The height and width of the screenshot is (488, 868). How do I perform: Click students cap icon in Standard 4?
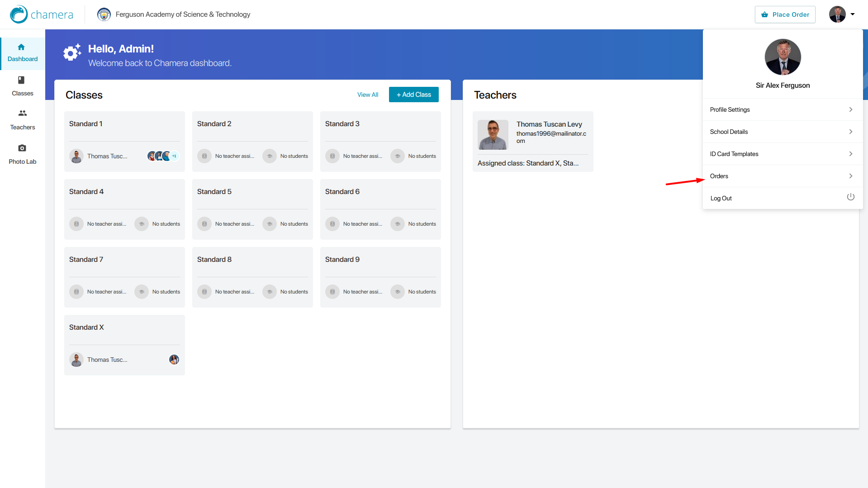(142, 224)
